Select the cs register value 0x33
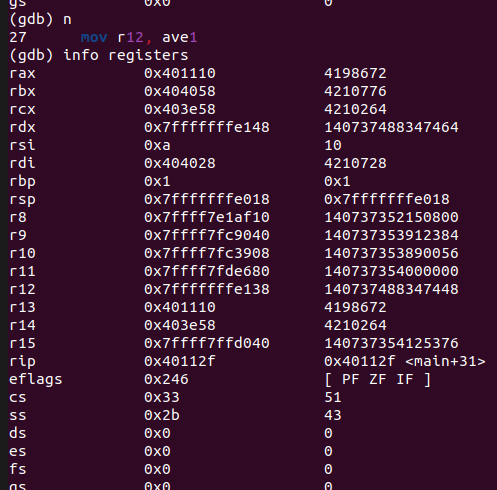Screen dimensions: 497x490 [x=162, y=397]
